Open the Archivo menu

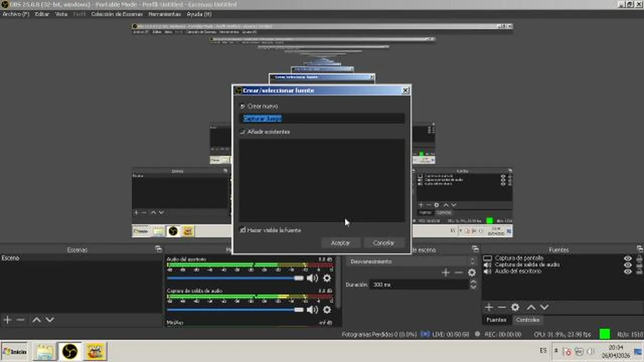click(16, 14)
